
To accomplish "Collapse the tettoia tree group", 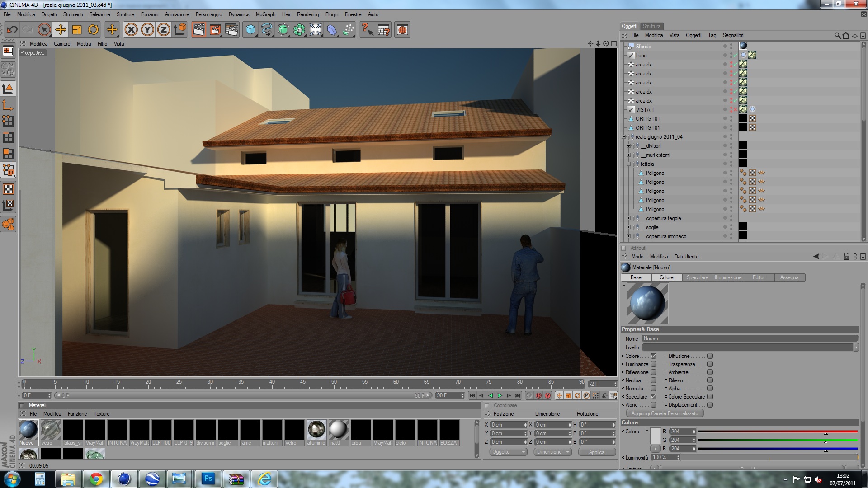I will pos(628,164).
